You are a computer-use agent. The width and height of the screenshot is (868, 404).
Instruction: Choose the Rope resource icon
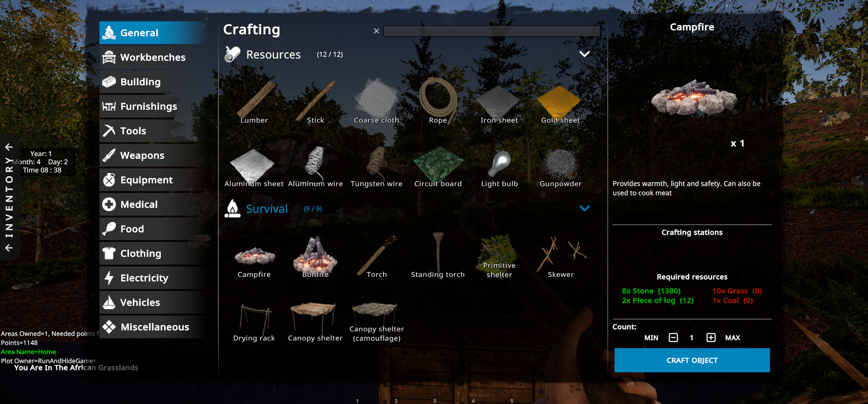click(438, 101)
